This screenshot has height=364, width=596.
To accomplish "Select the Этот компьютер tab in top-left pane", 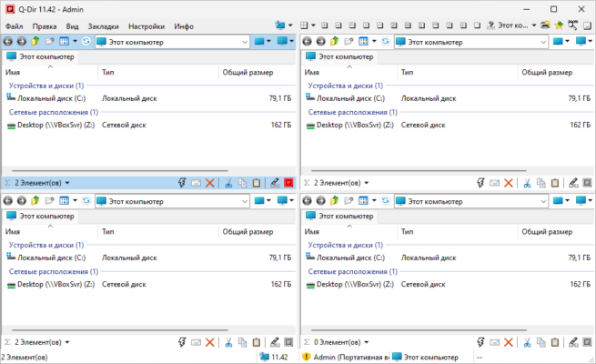I will (40, 56).
